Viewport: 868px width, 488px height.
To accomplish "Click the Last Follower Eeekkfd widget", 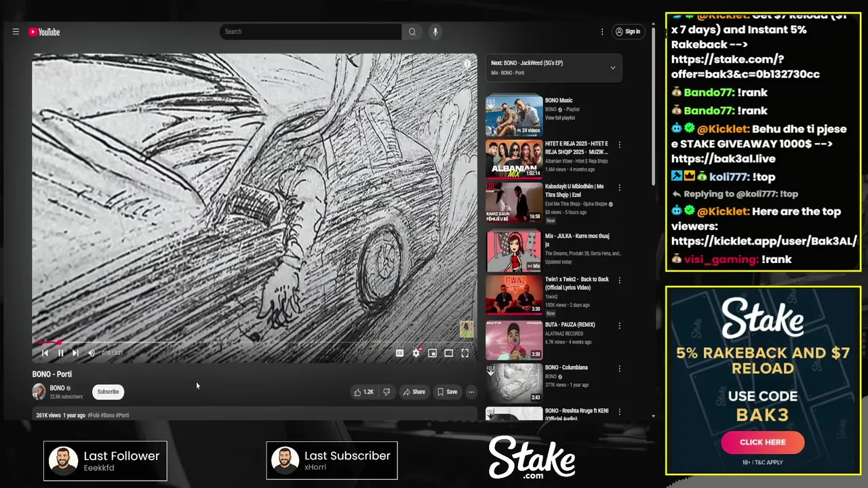I will 105,461.
